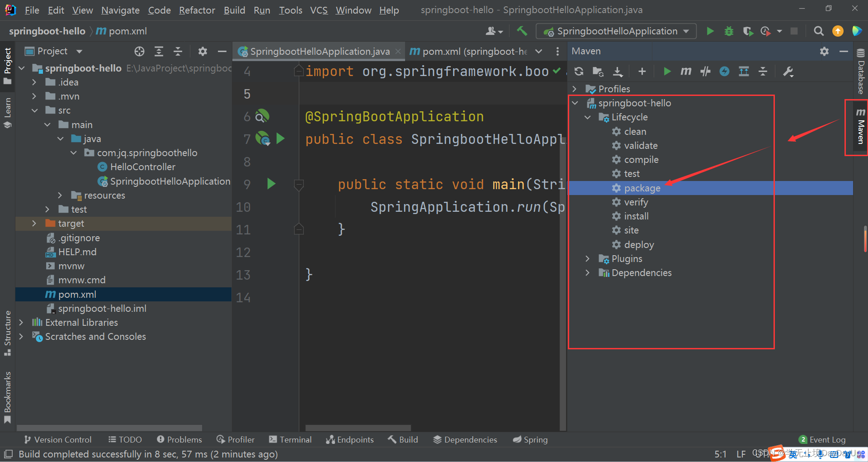Run SpringbootHelloApplication with toolbar play button
The image size is (868, 462).
[x=710, y=31]
